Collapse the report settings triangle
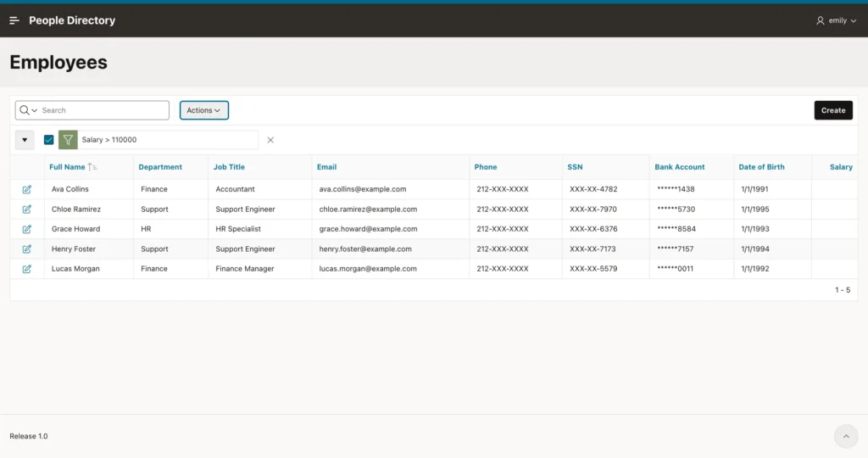Screen dimensions: 868x458 point(25,140)
